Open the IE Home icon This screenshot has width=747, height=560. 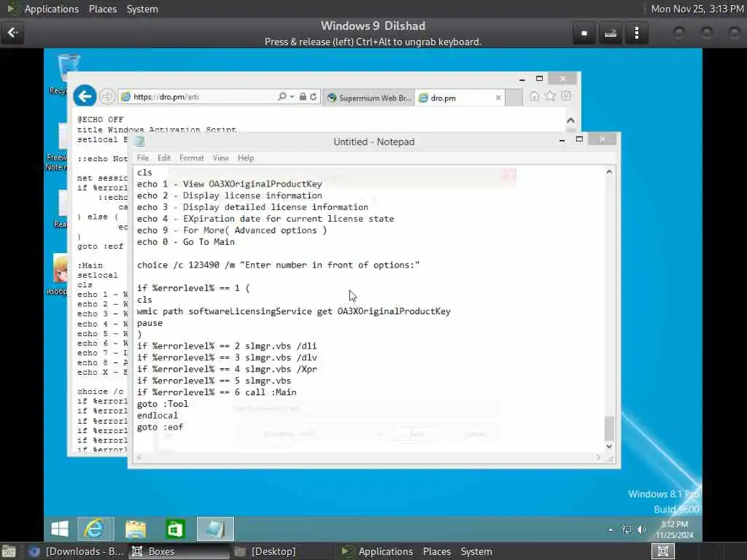(535, 96)
